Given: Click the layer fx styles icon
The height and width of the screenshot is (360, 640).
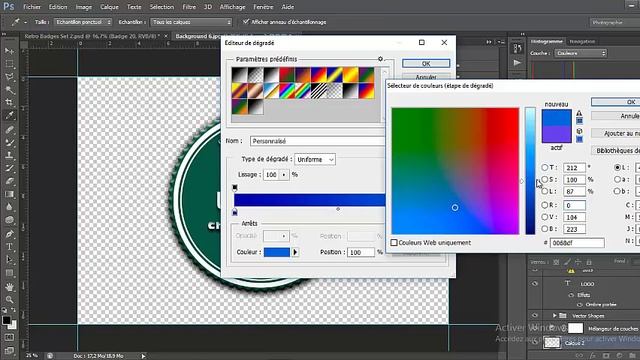Looking at the screenshot, I should (593, 356).
